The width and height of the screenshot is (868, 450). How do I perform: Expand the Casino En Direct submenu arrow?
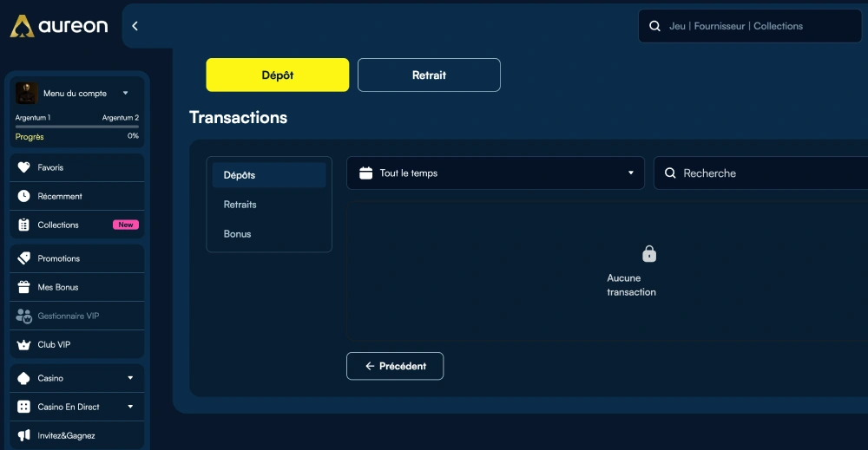tap(131, 407)
